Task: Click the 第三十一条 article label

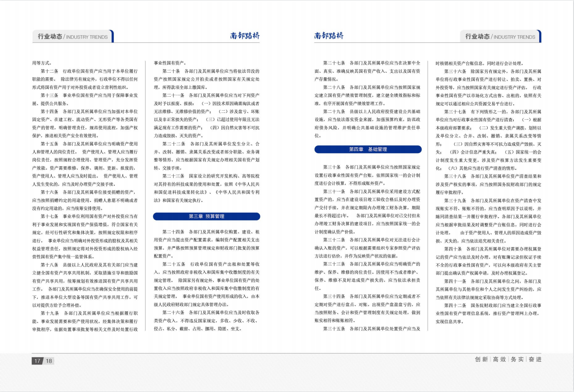Action: 334,191
